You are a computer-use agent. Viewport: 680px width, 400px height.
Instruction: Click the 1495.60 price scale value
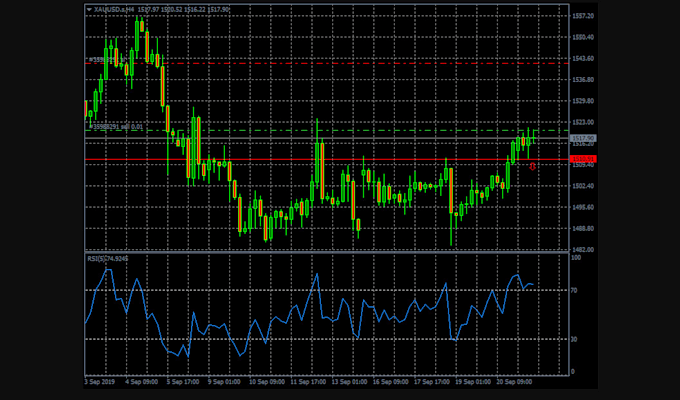click(583, 207)
